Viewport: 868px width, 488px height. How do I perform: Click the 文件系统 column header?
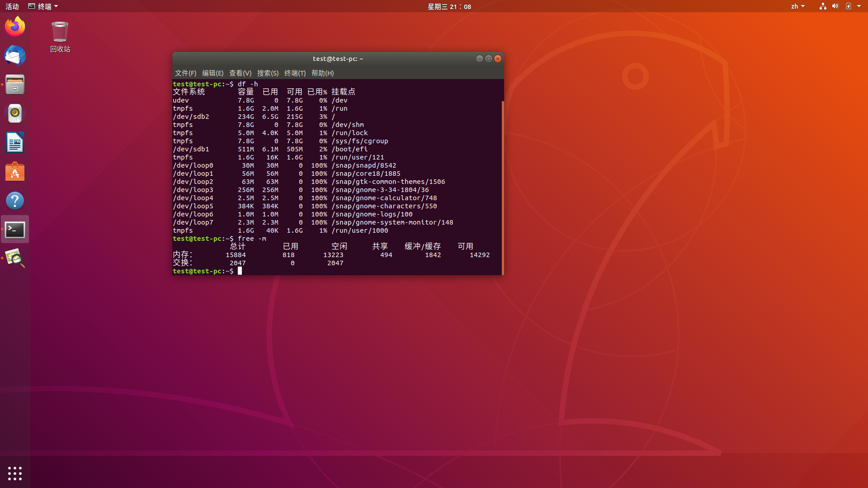pyautogui.click(x=189, y=92)
